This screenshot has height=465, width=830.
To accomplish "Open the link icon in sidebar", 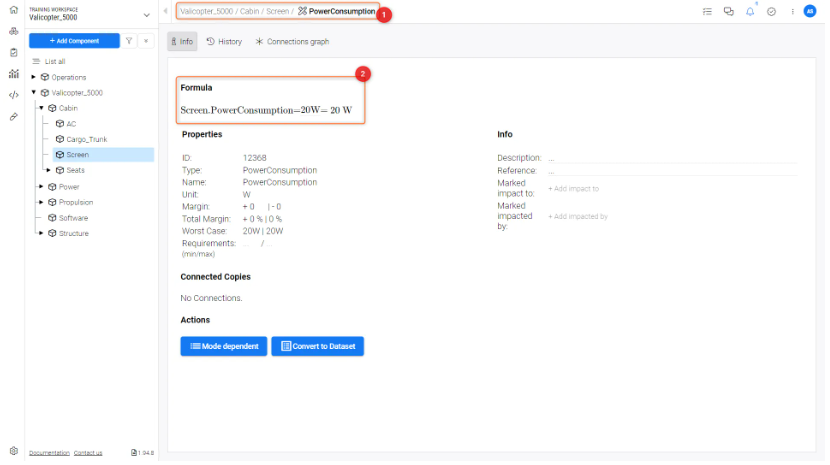I will click(x=14, y=117).
